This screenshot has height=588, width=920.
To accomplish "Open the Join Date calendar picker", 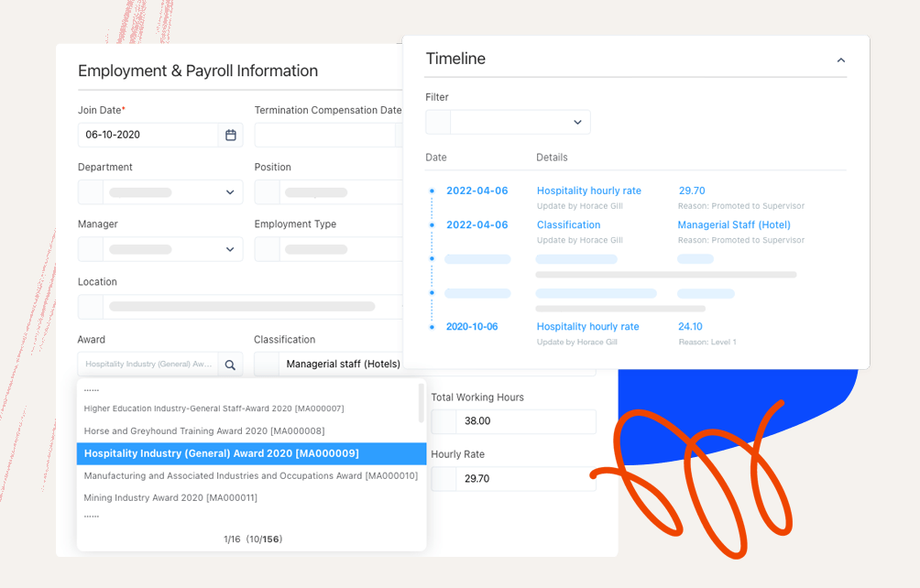I will coord(231,135).
